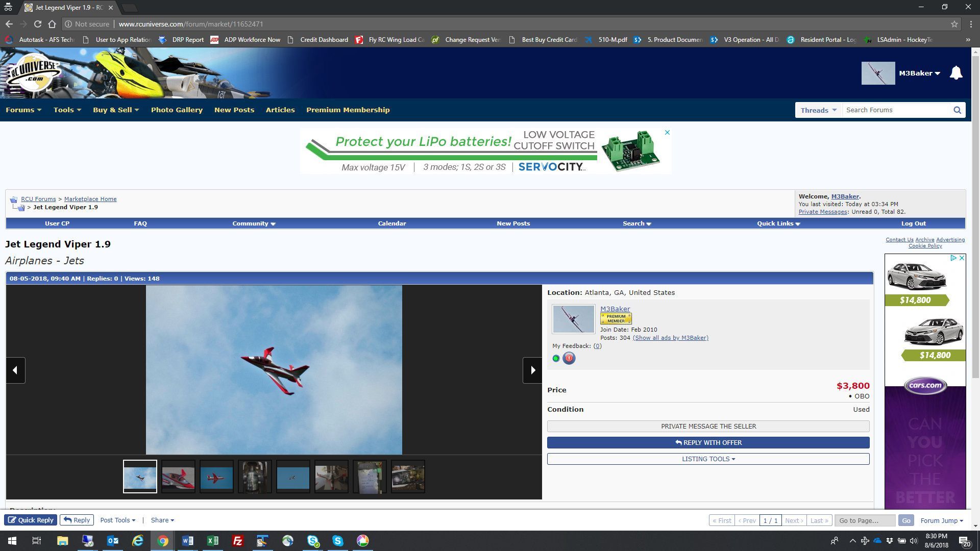Image resolution: width=980 pixels, height=551 pixels.
Task: Open the Threads search type dropdown
Action: [x=818, y=110]
